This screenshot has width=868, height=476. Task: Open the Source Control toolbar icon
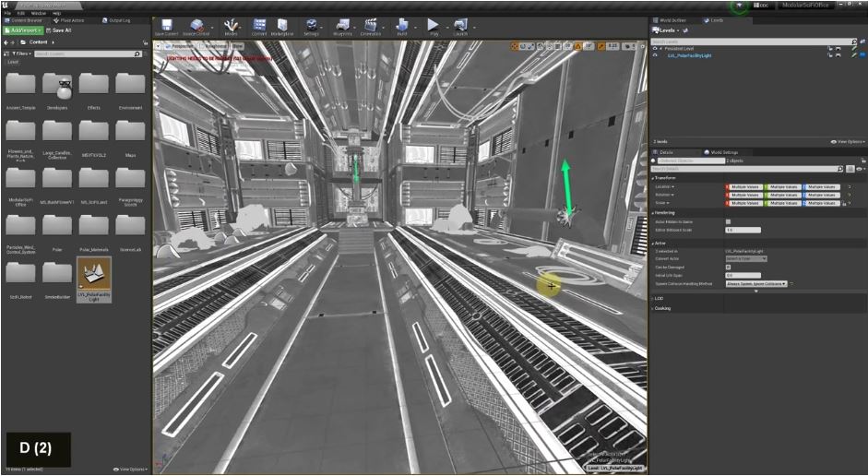[197, 26]
